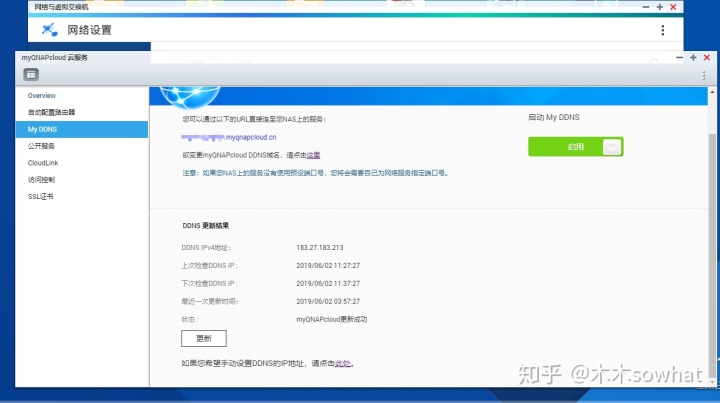
Task: Click the 更新 button
Action: coord(204,338)
